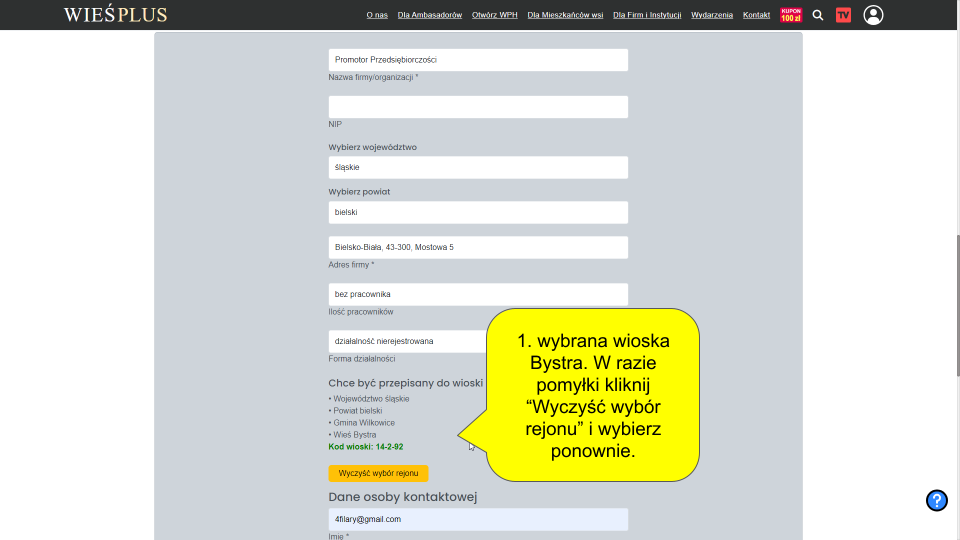960x540 pixels.
Task: Expand the województwo dropdown showing śląskie
Action: click(478, 168)
